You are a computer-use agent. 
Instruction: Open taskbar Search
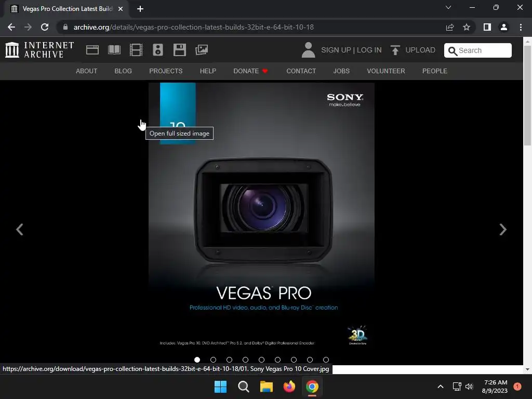(243, 387)
